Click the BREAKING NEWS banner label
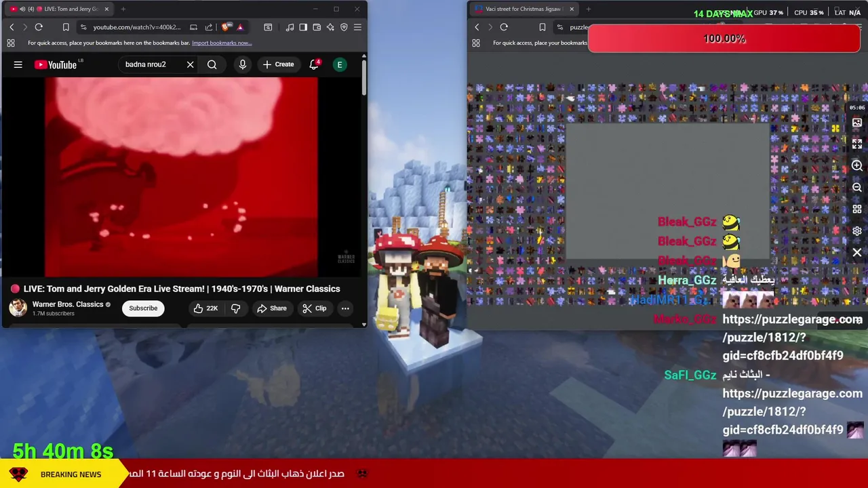The height and width of the screenshot is (488, 868). [x=71, y=474]
